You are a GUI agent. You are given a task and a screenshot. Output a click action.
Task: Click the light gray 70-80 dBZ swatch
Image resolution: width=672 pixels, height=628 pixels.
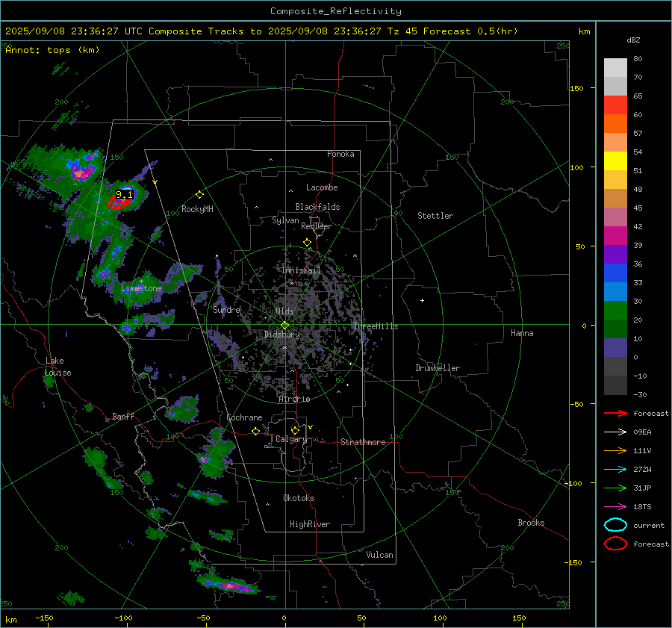coord(615,68)
